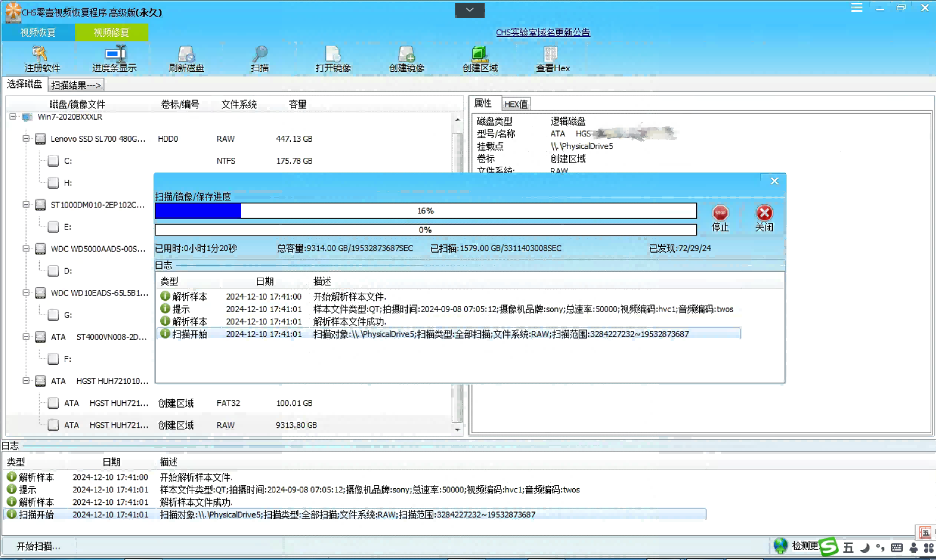
Task: Click the green Sogou S input method icon
Action: click(x=829, y=546)
